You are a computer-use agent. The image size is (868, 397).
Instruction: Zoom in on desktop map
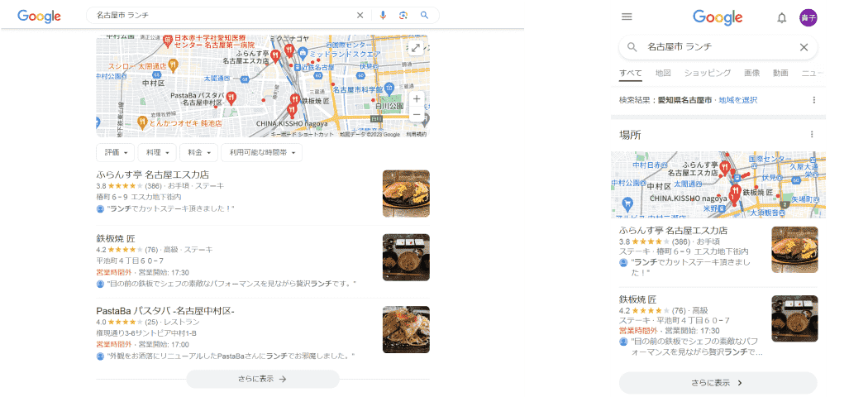[417, 99]
